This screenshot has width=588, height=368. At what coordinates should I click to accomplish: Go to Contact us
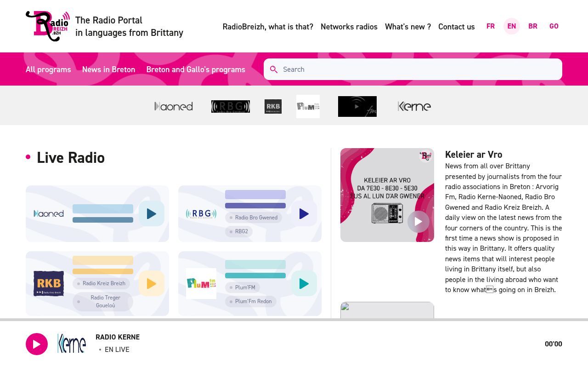click(x=457, y=27)
